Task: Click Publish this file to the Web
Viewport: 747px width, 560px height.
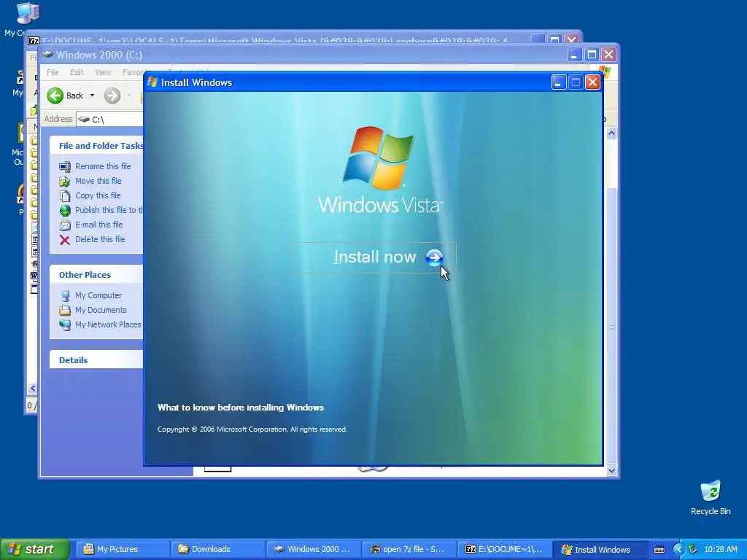Action: 109,210
